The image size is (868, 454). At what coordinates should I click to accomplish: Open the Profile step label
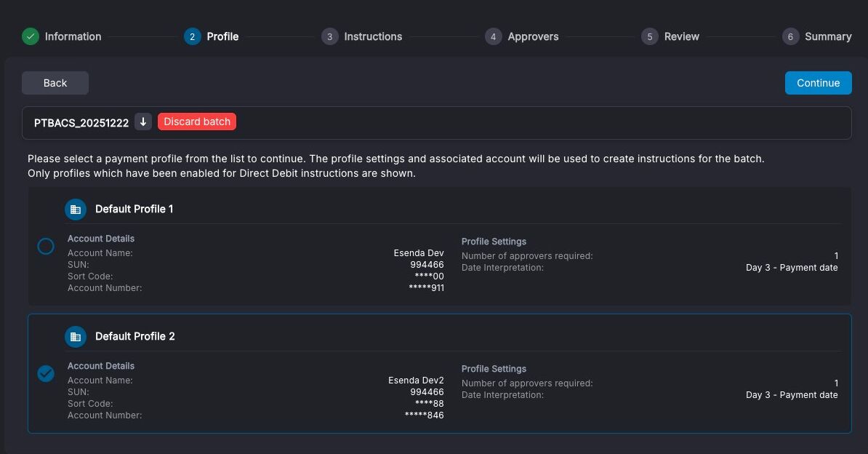222,36
